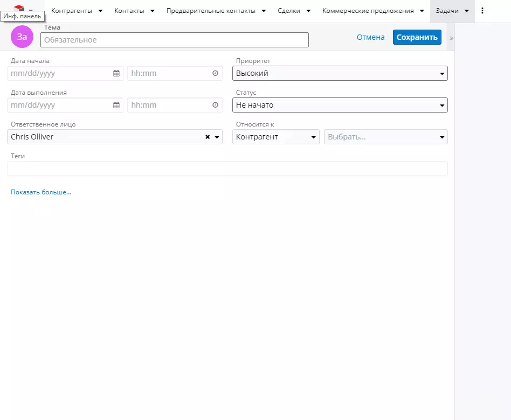Focus the Тема required input field
The image size is (511, 420).
pos(175,40)
